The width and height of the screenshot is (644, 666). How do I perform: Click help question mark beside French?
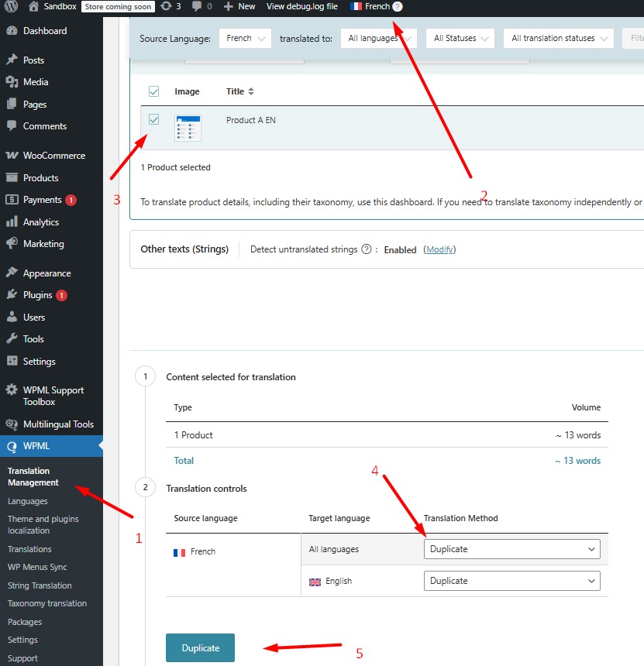397,6
